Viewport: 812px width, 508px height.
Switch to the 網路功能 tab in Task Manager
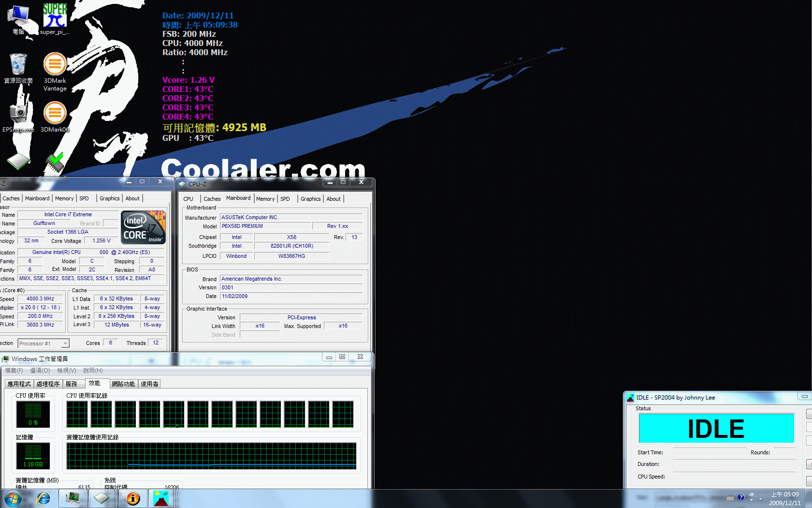[x=124, y=384]
